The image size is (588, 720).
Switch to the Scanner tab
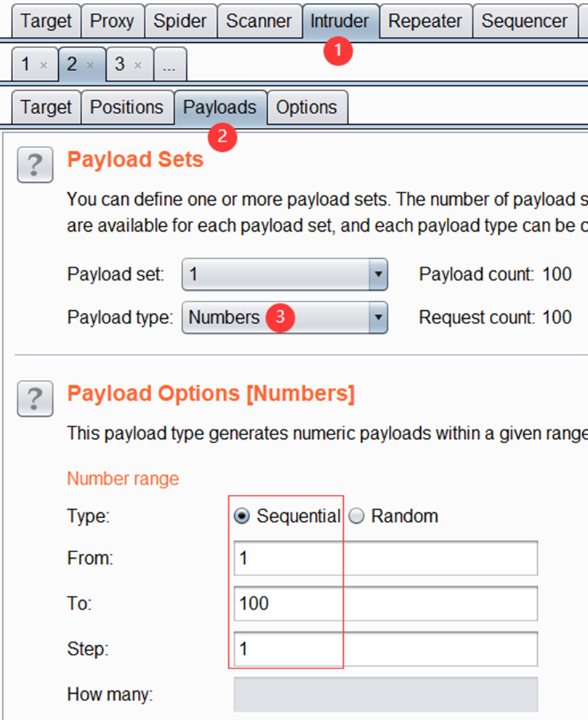point(259,21)
